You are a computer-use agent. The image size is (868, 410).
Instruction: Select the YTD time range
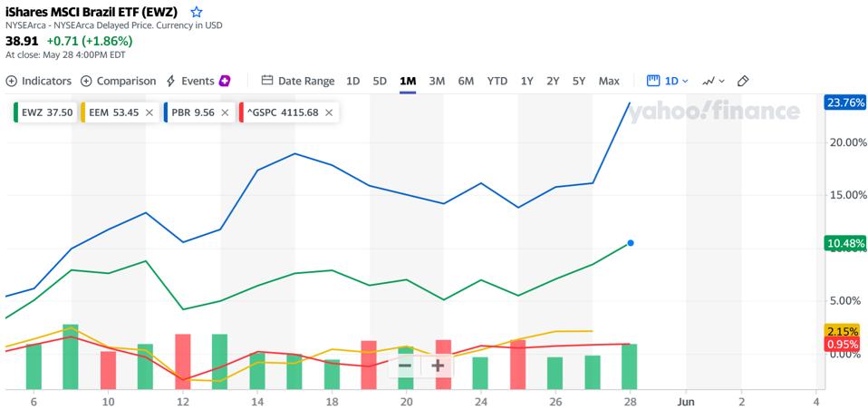(497, 81)
